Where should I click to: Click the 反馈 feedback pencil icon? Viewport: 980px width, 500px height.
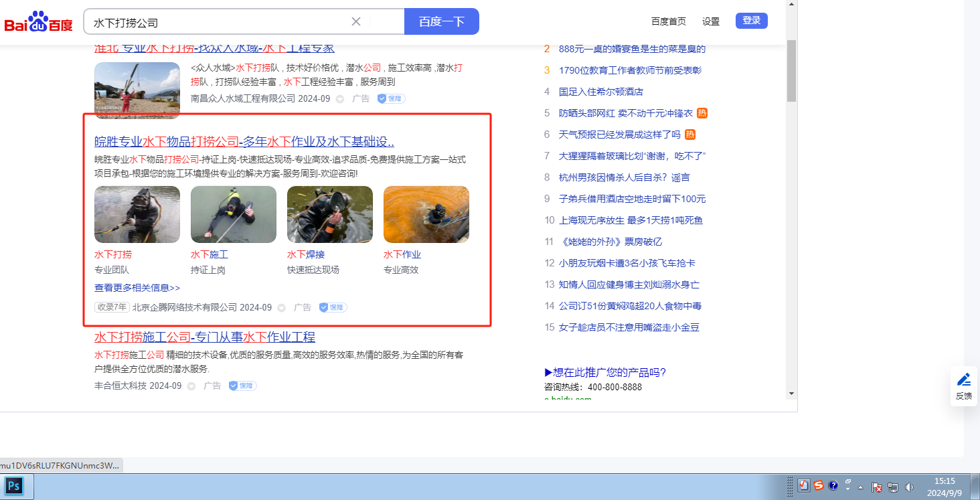(964, 386)
